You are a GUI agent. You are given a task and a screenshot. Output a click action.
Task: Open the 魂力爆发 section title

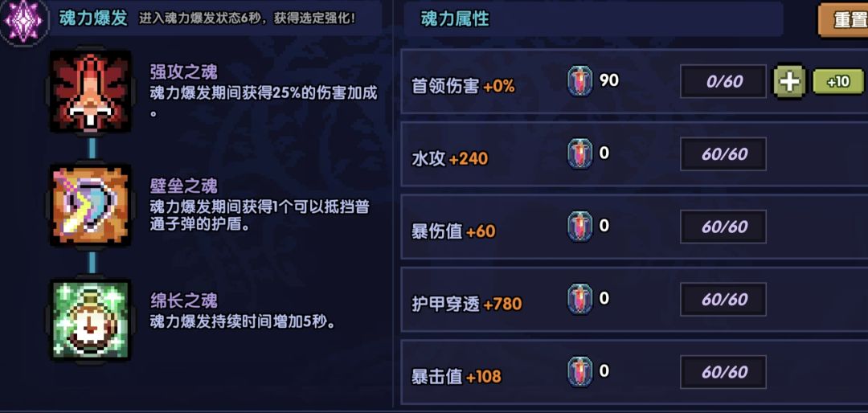click(93, 18)
